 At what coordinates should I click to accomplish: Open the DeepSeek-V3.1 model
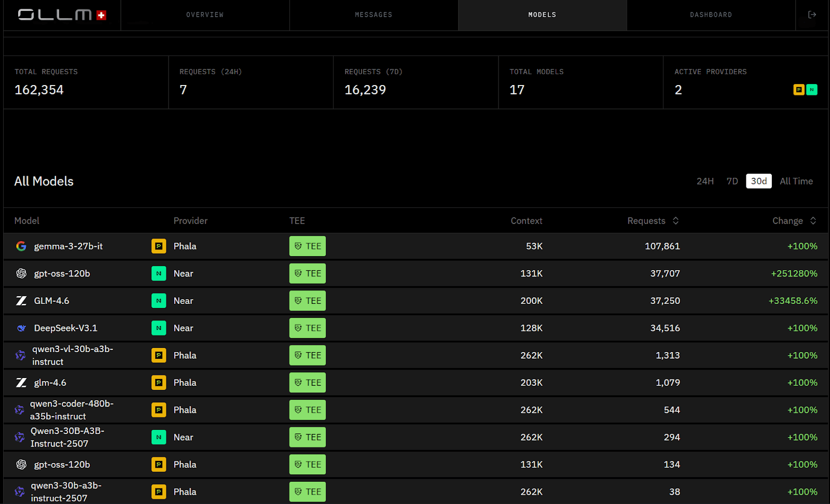pyautogui.click(x=66, y=328)
